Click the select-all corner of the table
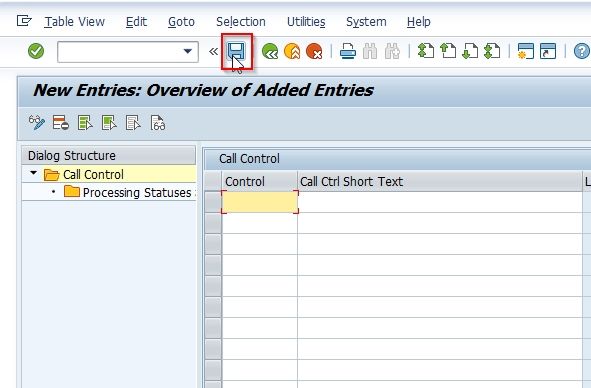 coord(213,181)
